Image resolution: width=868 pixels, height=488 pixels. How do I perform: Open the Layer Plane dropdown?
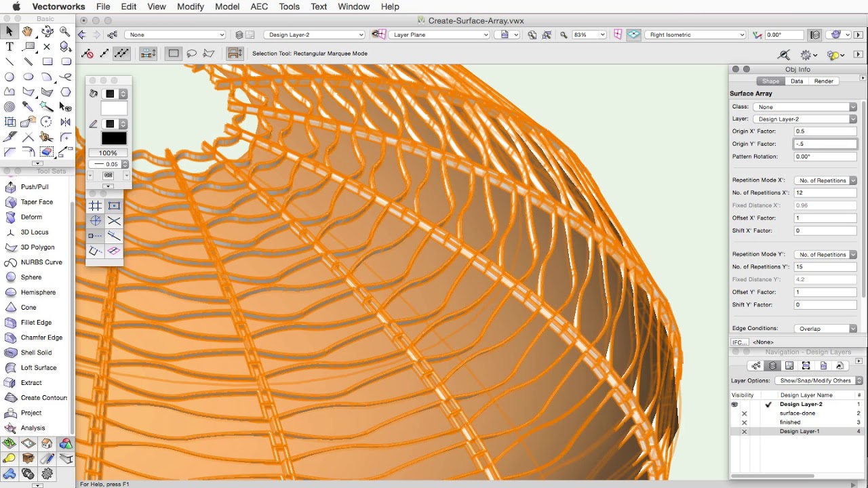coord(439,35)
